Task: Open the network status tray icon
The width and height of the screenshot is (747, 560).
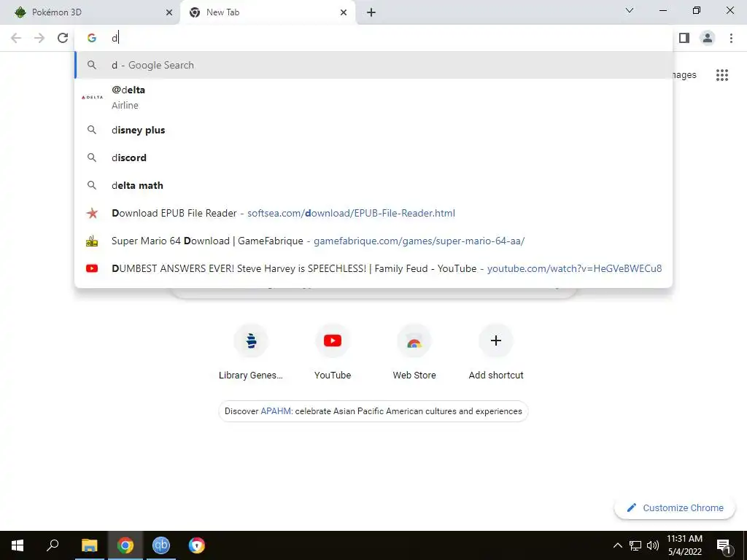Action: [635, 545]
